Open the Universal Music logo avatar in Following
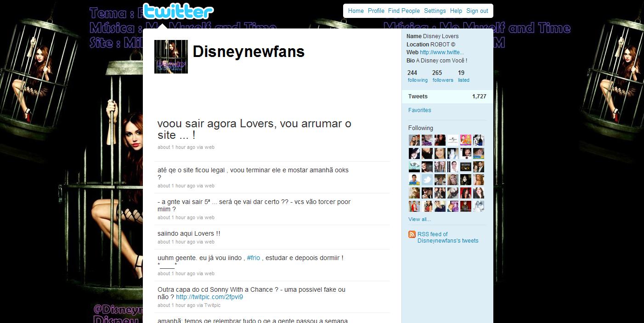The height and width of the screenshot is (323, 644). pyautogui.click(x=453, y=140)
